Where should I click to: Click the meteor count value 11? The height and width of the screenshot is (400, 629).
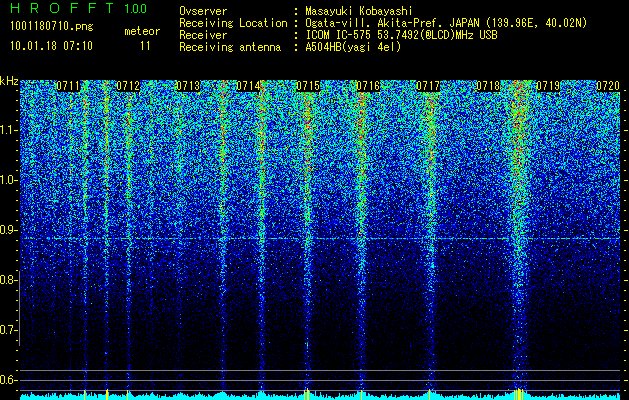tap(145, 46)
